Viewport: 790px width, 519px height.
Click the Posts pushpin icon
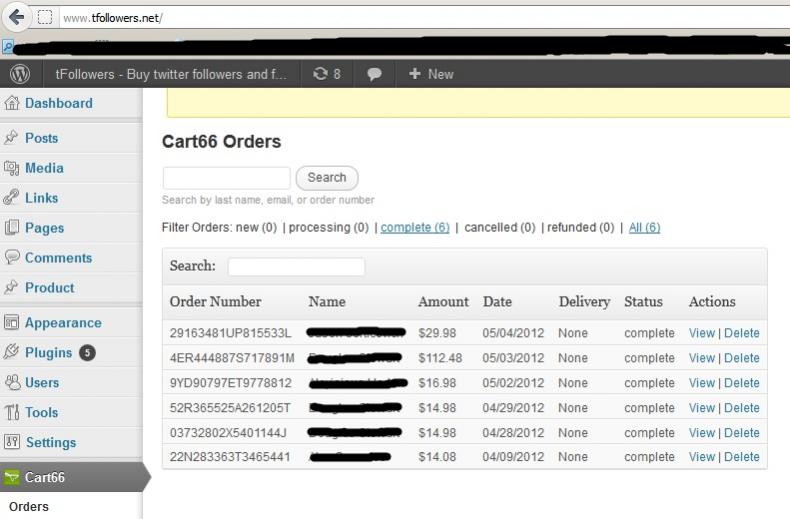click(11, 138)
